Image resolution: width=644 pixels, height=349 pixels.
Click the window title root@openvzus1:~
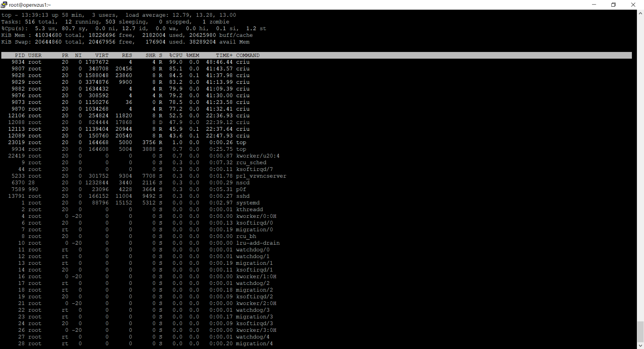click(x=30, y=5)
